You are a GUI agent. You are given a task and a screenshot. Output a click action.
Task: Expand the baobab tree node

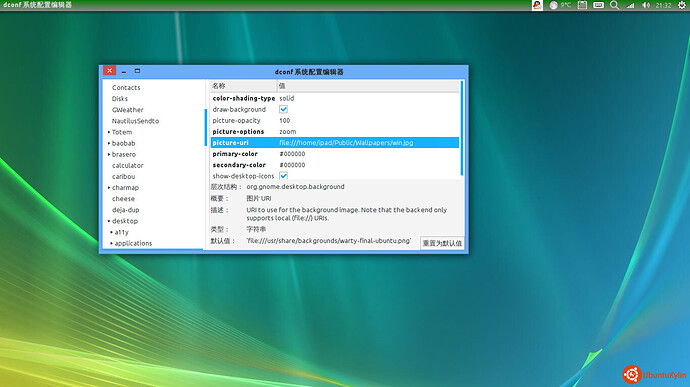pyautogui.click(x=109, y=143)
